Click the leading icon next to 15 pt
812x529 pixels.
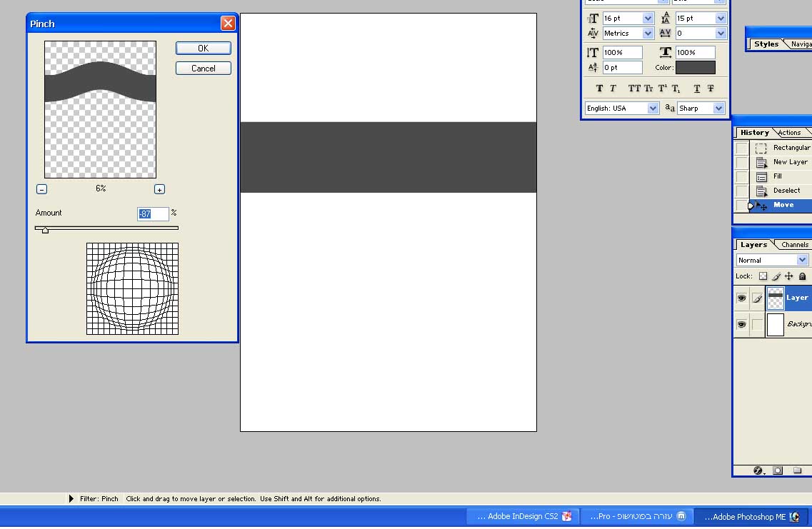tap(666, 19)
